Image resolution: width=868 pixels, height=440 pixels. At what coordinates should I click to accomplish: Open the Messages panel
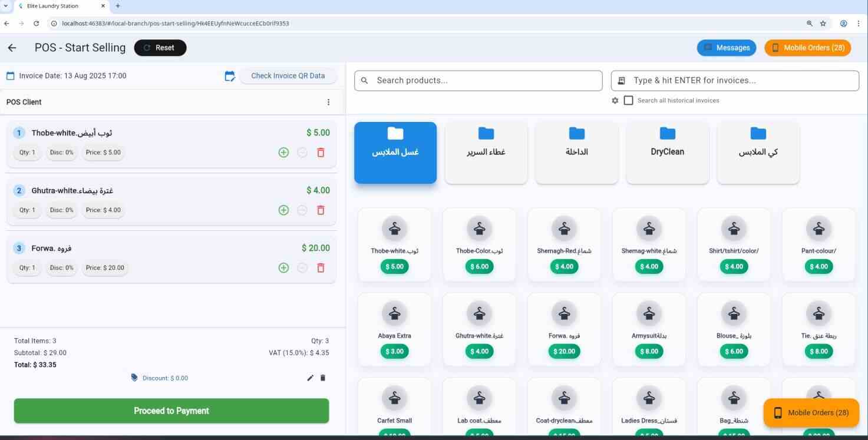point(726,48)
